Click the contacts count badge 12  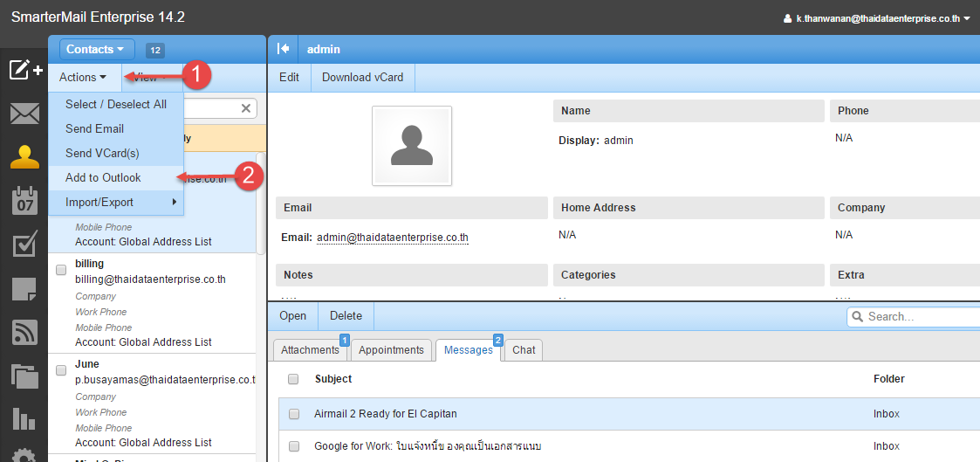(x=155, y=50)
